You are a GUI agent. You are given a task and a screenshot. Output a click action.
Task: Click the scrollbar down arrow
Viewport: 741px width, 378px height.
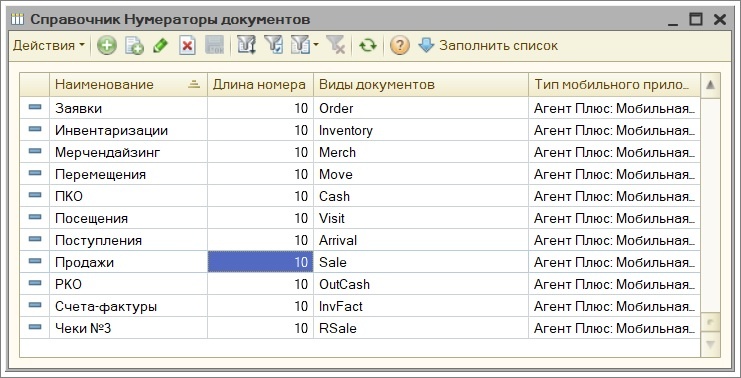pyautogui.click(x=710, y=345)
